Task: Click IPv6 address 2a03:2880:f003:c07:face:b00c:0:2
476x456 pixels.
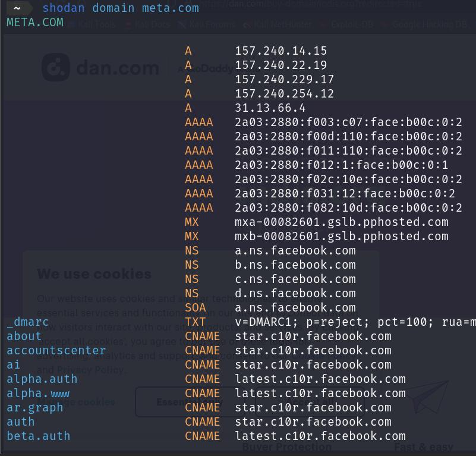Action: [x=348, y=122]
